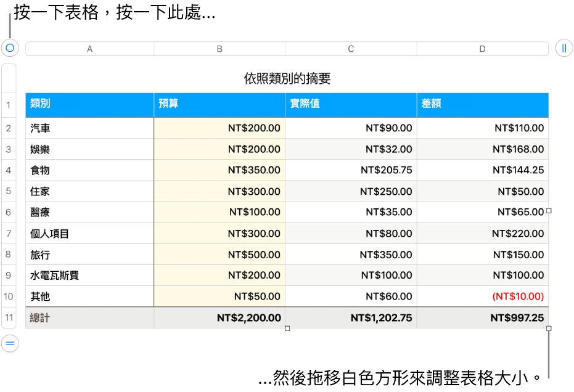The height and width of the screenshot is (392, 574).
Task: Click the add-column handle at top right
Action: click(x=565, y=48)
